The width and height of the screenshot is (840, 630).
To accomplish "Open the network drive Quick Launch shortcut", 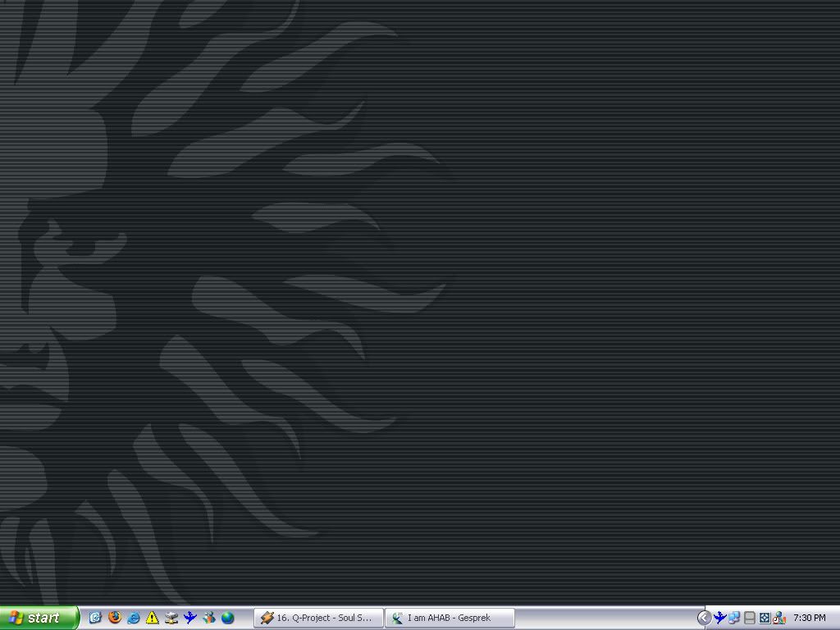I will click(x=171, y=618).
